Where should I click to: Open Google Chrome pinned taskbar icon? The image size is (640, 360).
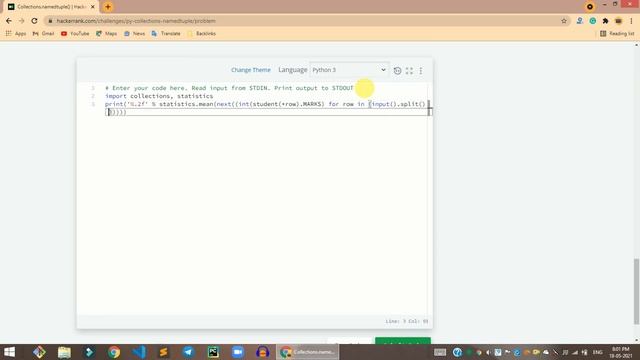tap(114, 352)
